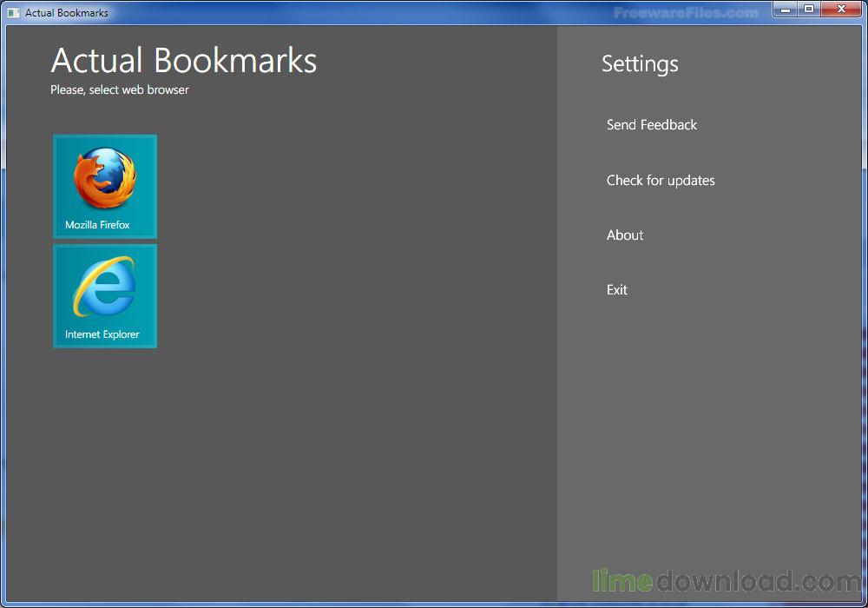The image size is (868, 608).
Task: Open the About entry
Action: click(625, 235)
